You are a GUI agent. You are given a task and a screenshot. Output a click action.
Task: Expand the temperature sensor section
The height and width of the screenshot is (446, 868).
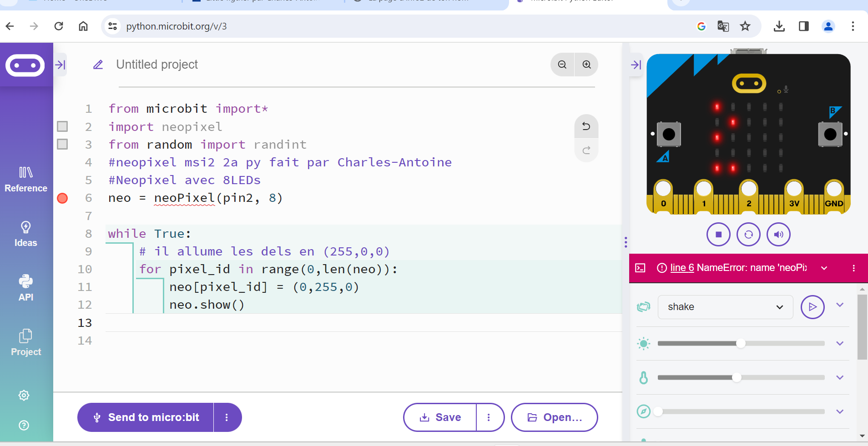click(x=840, y=377)
